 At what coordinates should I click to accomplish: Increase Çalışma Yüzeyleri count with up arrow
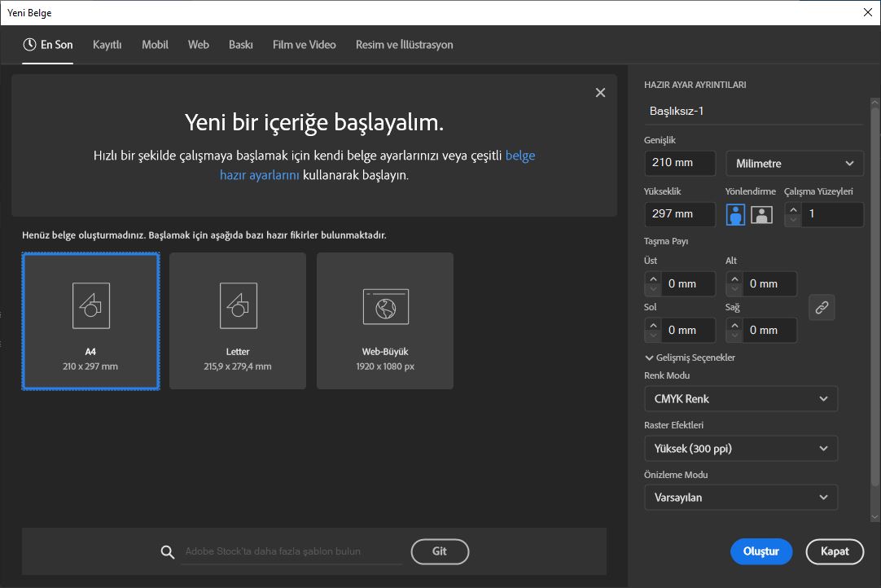[x=793, y=209]
